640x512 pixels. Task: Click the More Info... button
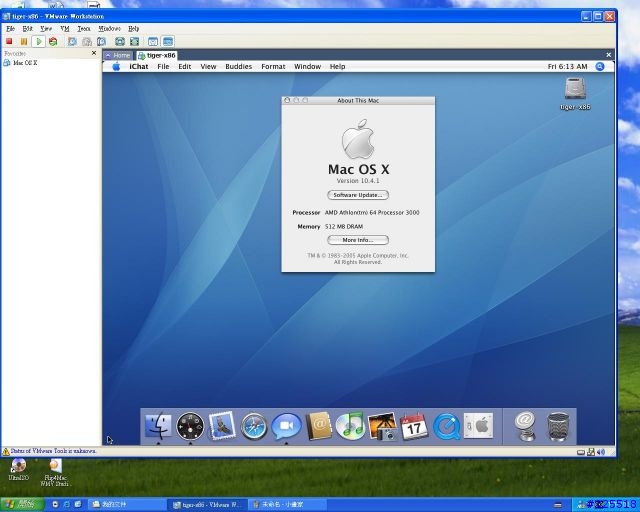click(x=358, y=240)
